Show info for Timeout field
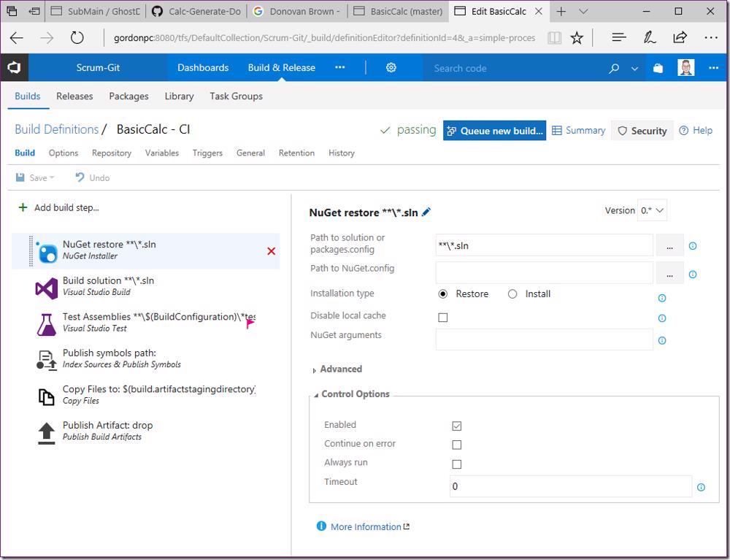Viewport: 730px width, 560px height. tap(701, 488)
